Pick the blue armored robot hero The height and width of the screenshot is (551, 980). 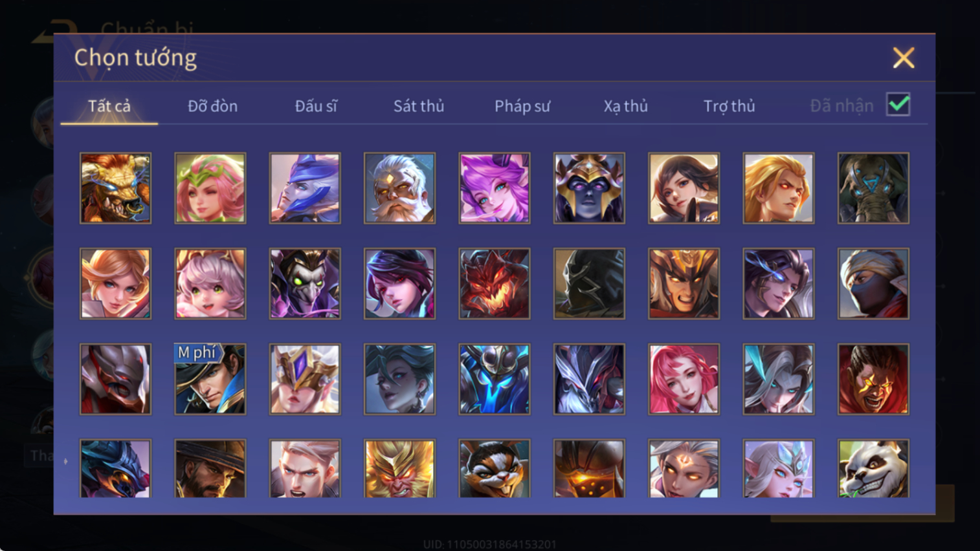(495, 379)
